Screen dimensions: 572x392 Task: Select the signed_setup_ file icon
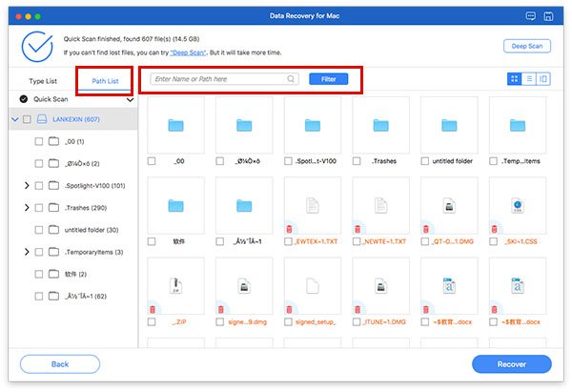coord(313,286)
